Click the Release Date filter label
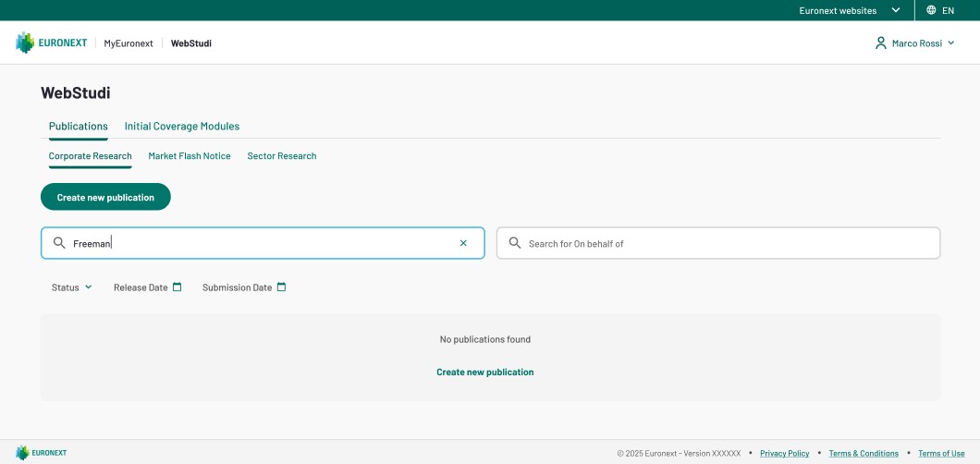The height and width of the screenshot is (464, 980). tap(141, 287)
